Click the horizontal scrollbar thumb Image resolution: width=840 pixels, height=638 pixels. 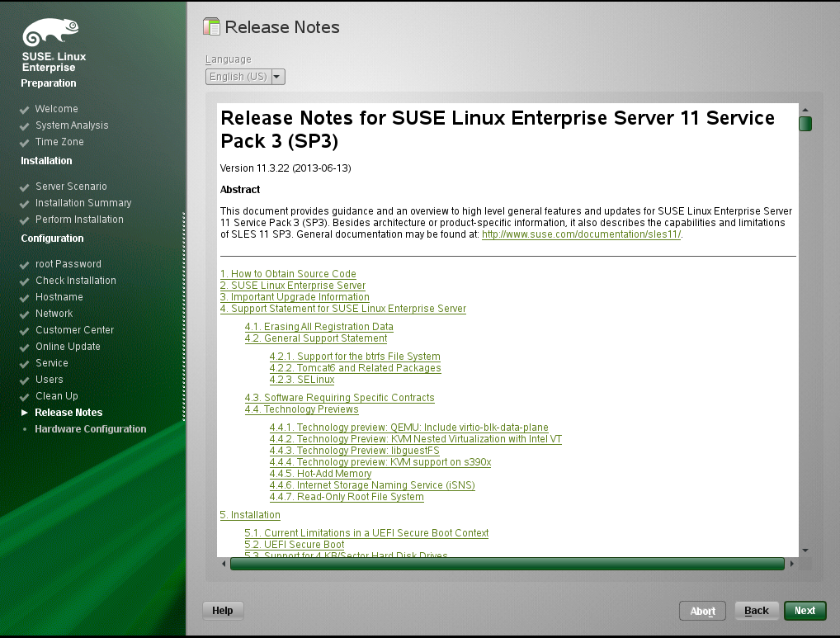click(x=507, y=564)
